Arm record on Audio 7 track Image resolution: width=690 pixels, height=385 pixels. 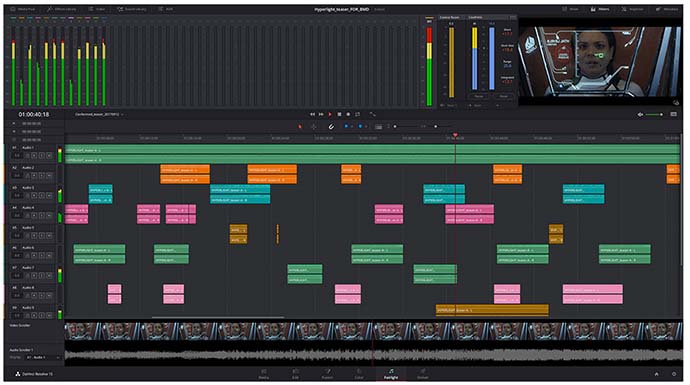point(35,276)
